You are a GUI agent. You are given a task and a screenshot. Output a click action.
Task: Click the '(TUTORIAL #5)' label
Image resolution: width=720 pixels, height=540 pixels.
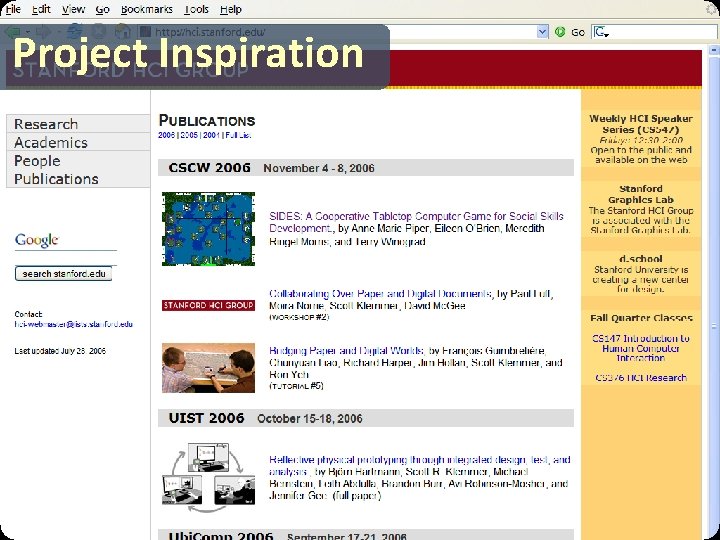296,386
